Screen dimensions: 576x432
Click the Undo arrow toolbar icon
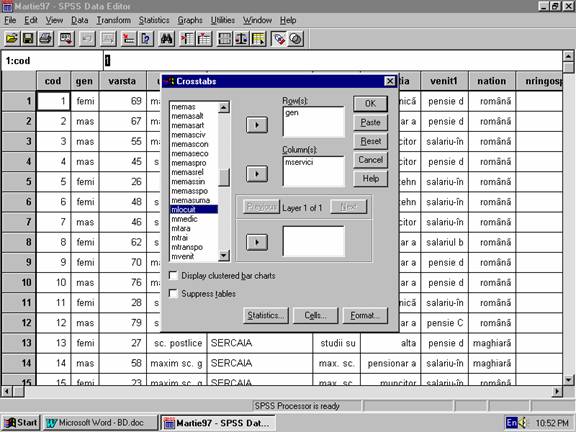(x=87, y=39)
